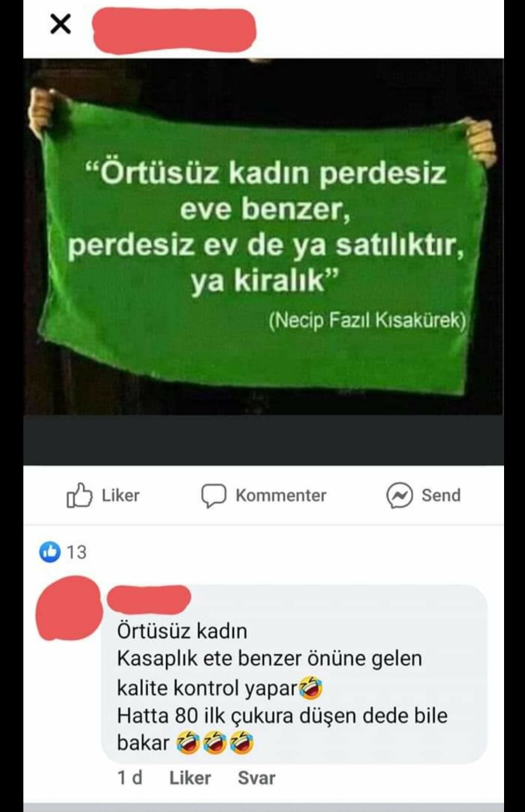Click Svar to reply to the comment
Viewport: 525px width, 812px height.
pyautogui.click(x=256, y=778)
